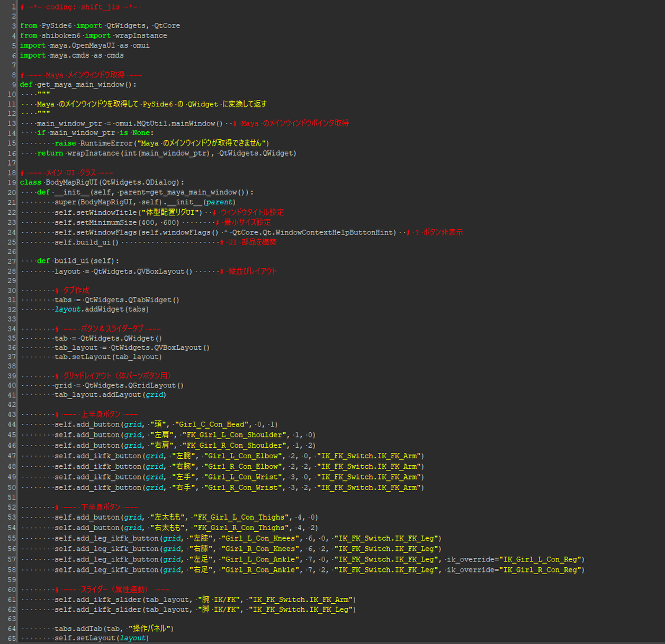665x644 pixels.
Task: Click the "Girl_R_Con_Knees" string
Action: (260, 549)
